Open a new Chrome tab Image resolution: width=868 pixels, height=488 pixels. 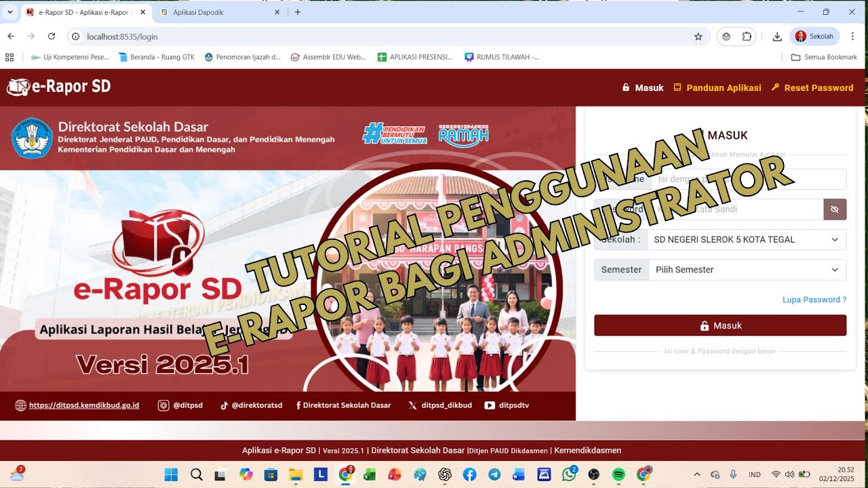click(x=298, y=12)
